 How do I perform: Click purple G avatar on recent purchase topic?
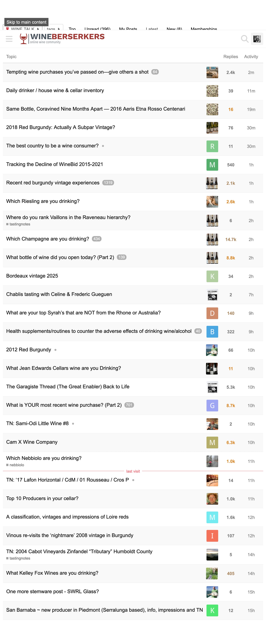coord(212,406)
